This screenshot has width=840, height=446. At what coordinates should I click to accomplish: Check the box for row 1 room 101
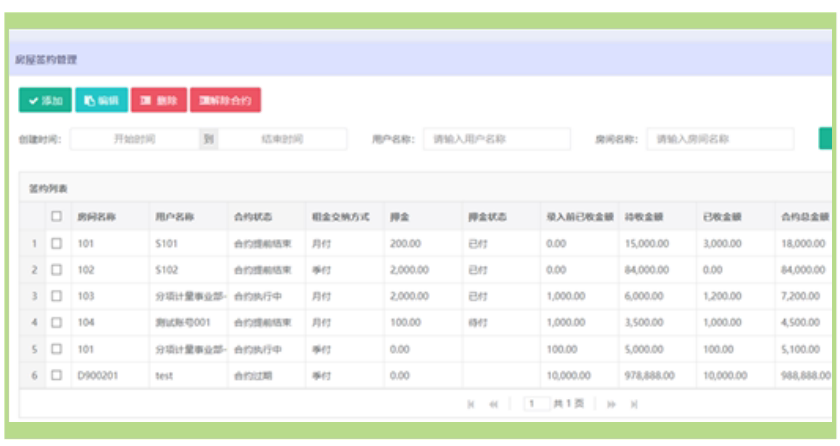pos(56,244)
